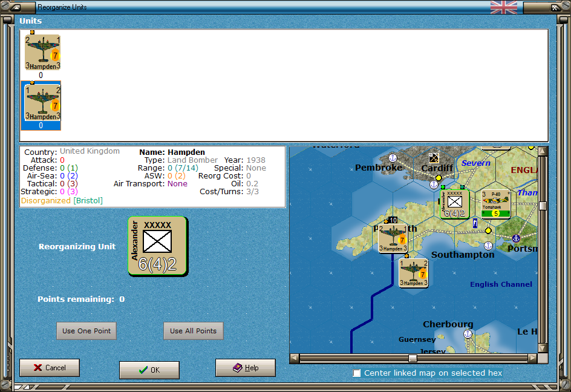
Task: Click map vertical scrollbar down arrow
Action: 543,348
